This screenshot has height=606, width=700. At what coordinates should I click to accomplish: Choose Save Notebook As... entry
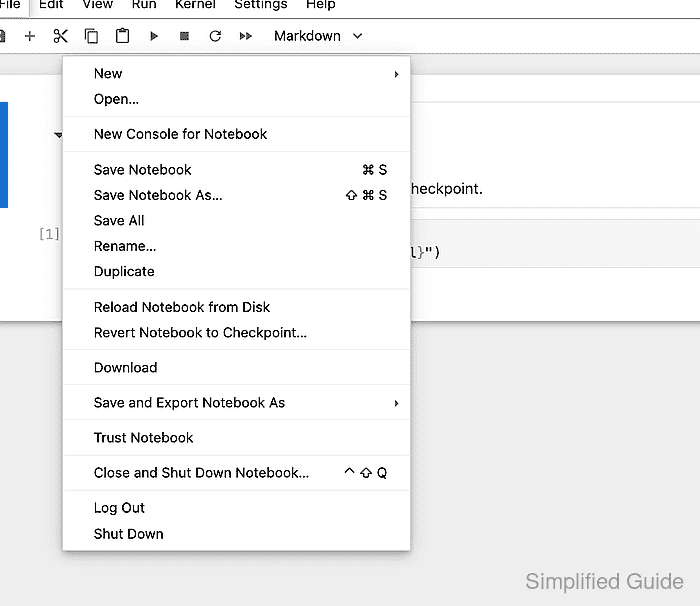point(236,195)
